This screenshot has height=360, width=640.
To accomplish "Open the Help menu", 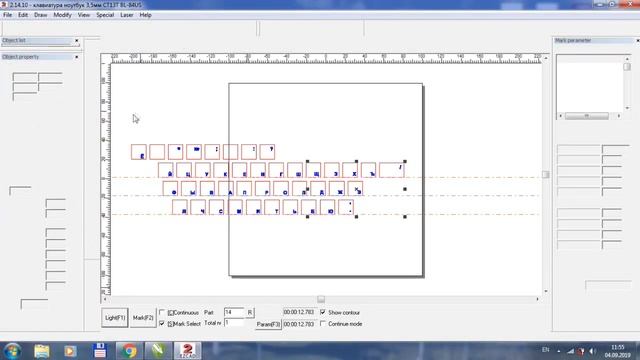I will click(145, 15).
